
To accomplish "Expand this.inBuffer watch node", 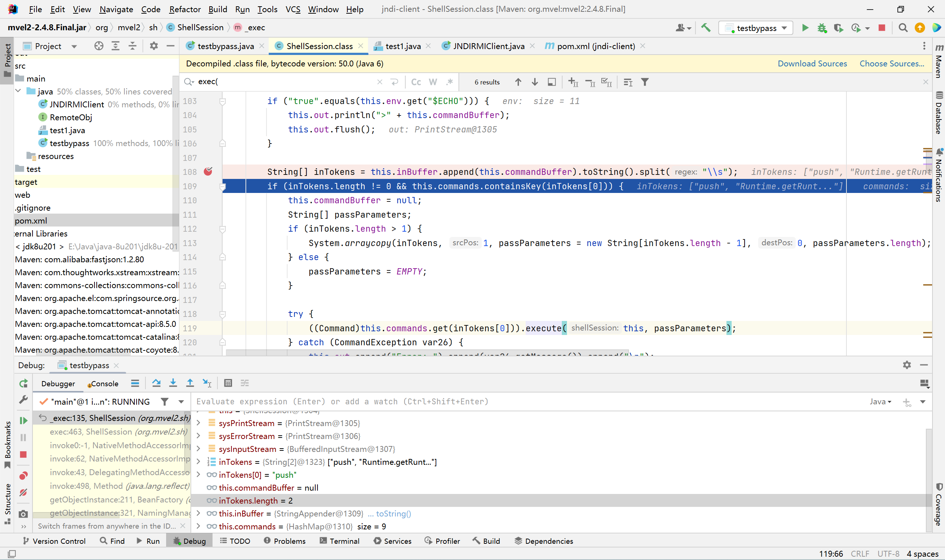I will pos(199,514).
